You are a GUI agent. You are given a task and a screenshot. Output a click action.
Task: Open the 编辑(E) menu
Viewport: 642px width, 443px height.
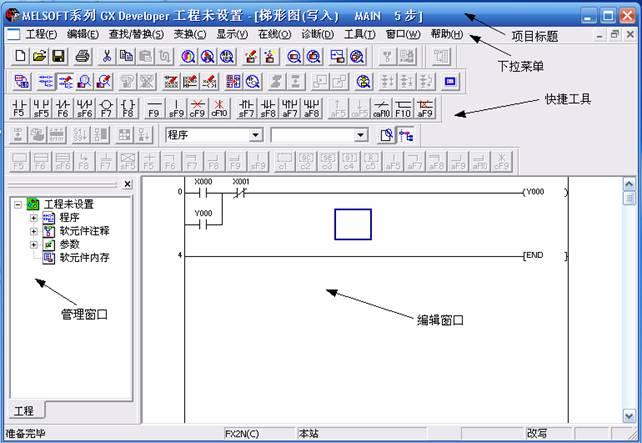coord(83,34)
